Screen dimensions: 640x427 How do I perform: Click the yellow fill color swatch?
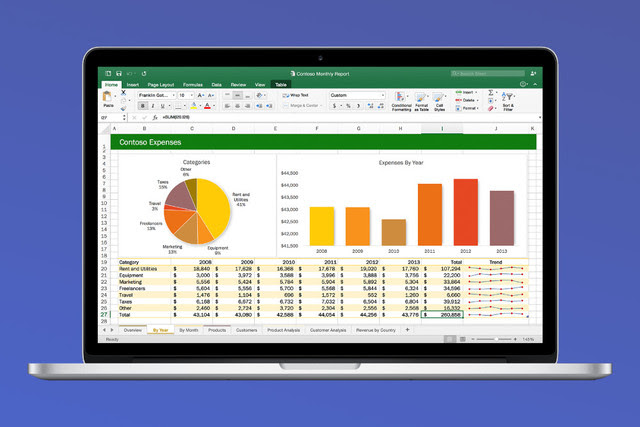point(193,106)
